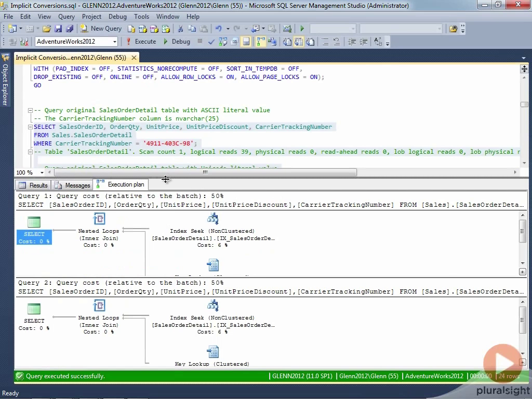Toggle Results to Text icon

tap(287, 42)
